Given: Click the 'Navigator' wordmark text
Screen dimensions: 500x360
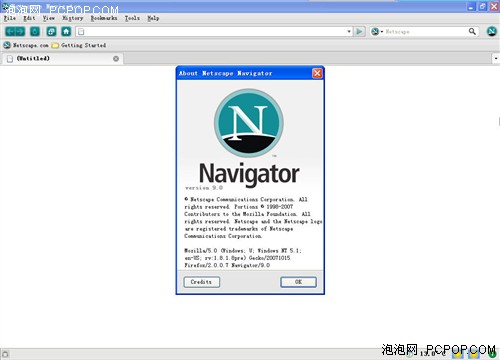Looking at the screenshot, I should tap(249, 174).
